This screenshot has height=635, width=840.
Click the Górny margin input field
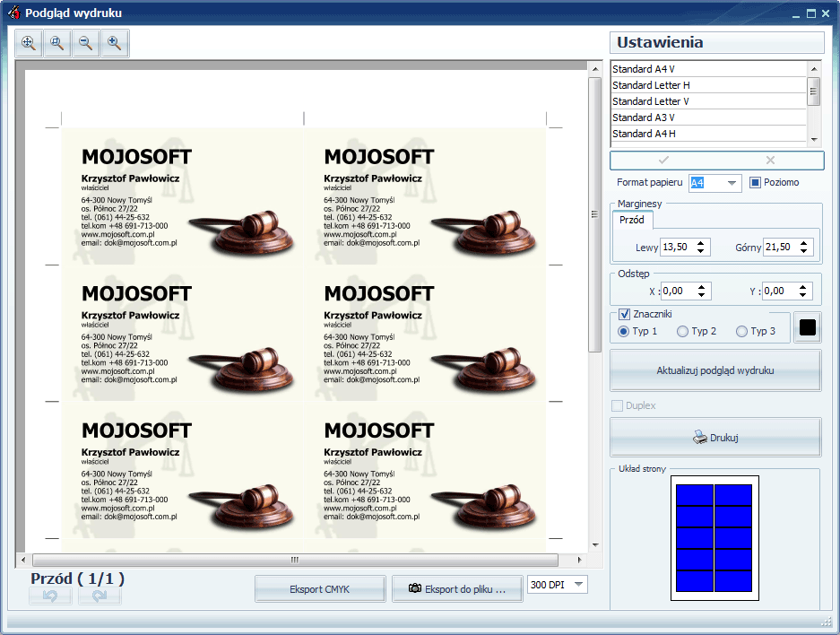click(x=781, y=247)
